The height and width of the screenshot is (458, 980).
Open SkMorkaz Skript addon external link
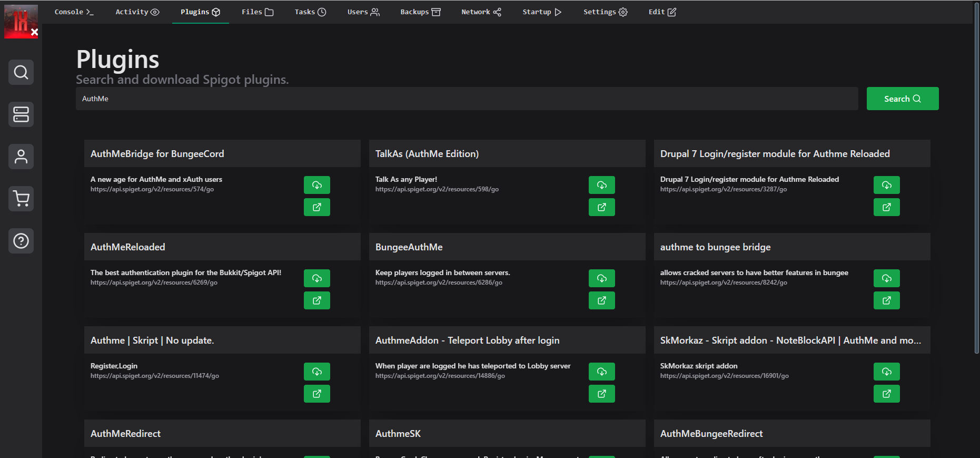[887, 394]
